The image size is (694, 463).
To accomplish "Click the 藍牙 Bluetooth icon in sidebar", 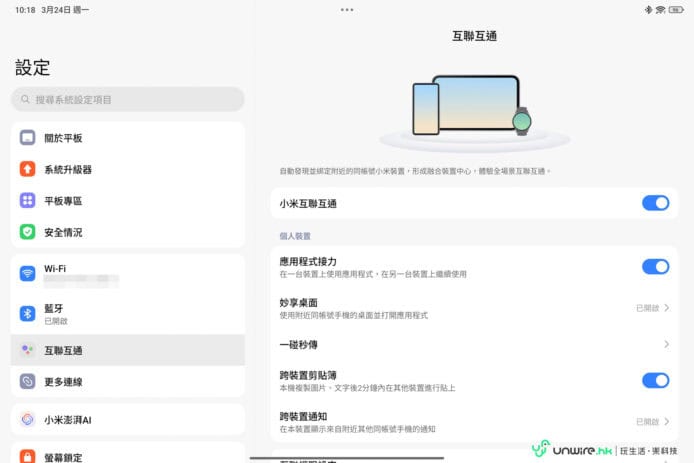I will (28, 314).
